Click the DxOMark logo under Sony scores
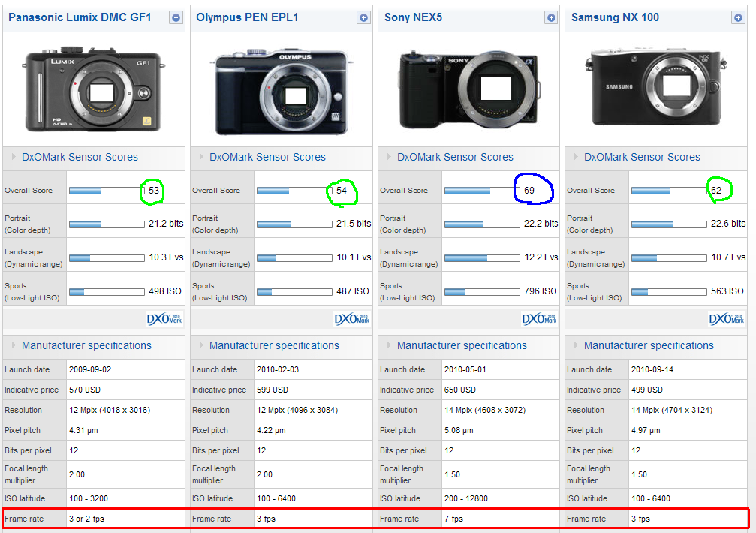 click(x=540, y=319)
